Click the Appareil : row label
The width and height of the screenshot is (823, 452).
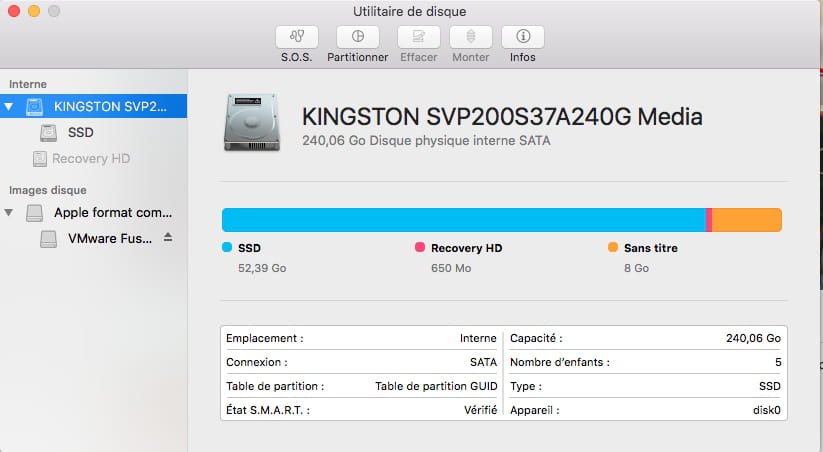(534, 410)
